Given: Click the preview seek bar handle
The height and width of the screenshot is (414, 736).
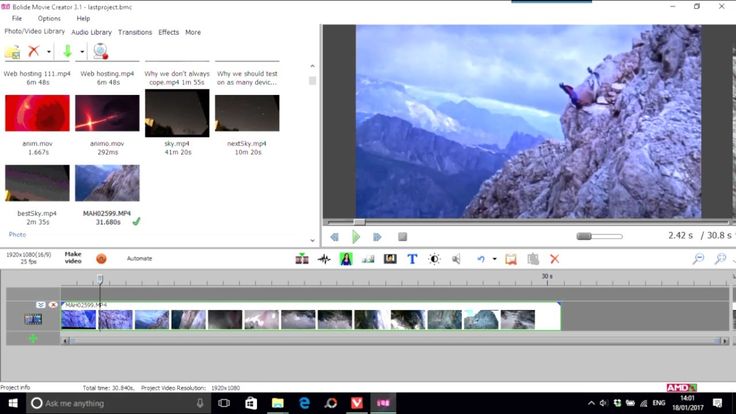Looking at the screenshot, I should [x=359, y=222].
